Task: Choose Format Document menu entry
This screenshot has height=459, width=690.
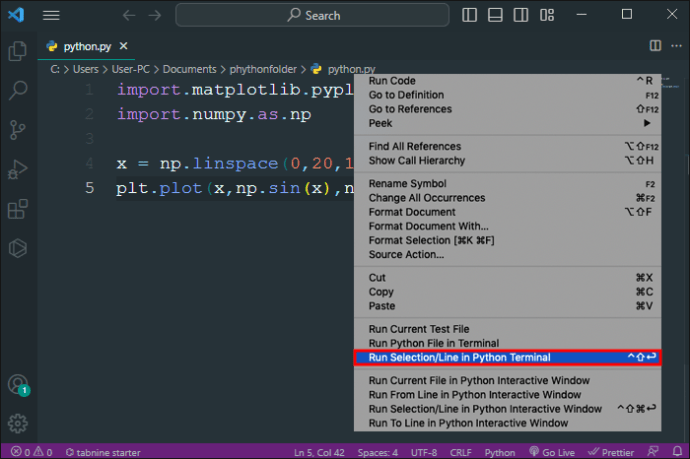Action: pyautogui.click(x=507, y=212)
